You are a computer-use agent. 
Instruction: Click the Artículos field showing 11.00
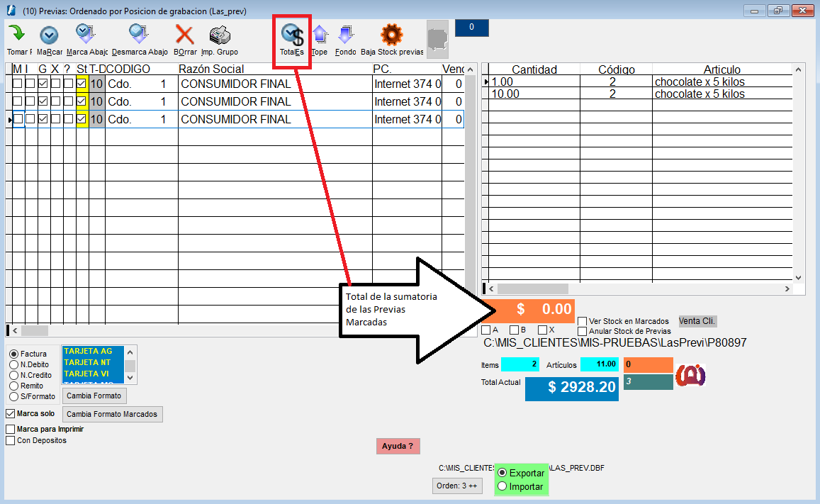click(600, 364)
